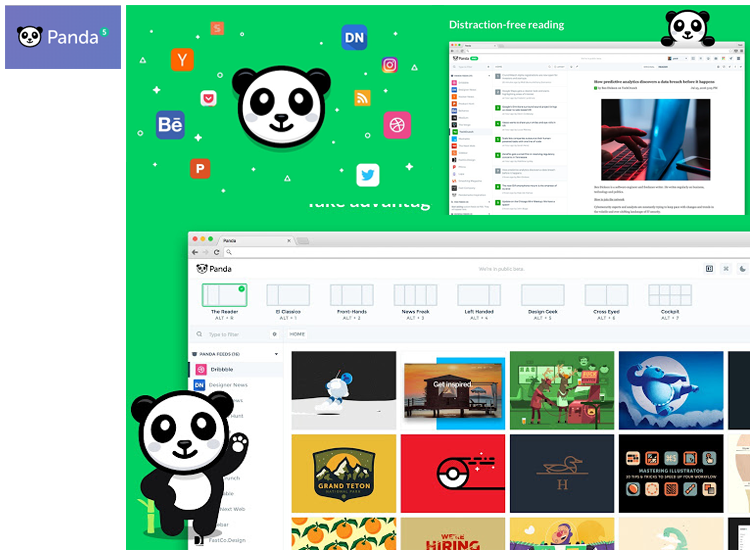
Task: Click the article headline in reader window
Action: (x=654, y=82)
